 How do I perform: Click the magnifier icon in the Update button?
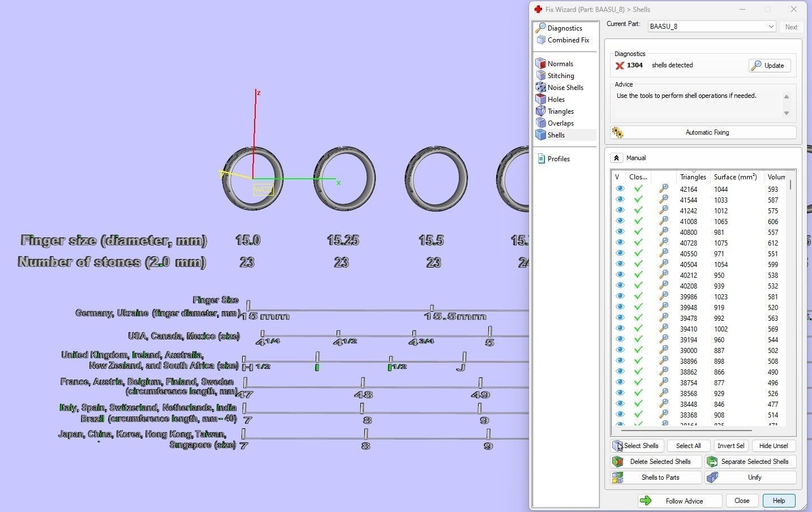tap(756, 66)
